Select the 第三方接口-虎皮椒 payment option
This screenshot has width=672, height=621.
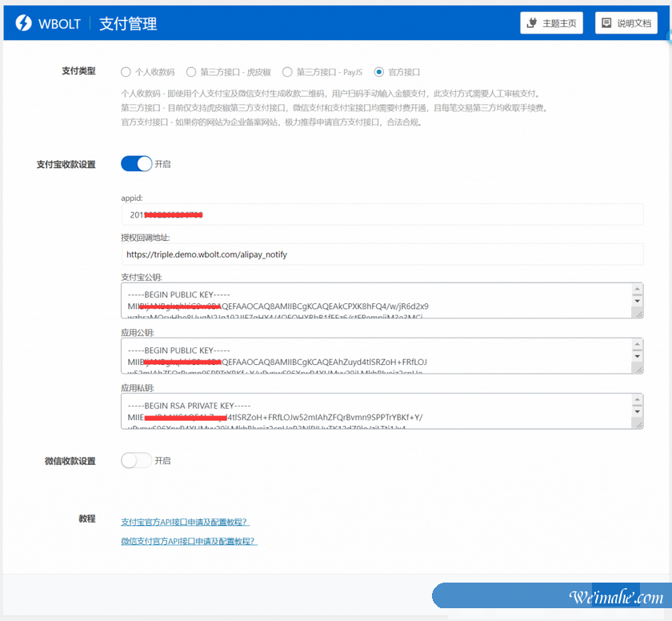(191, 71)
